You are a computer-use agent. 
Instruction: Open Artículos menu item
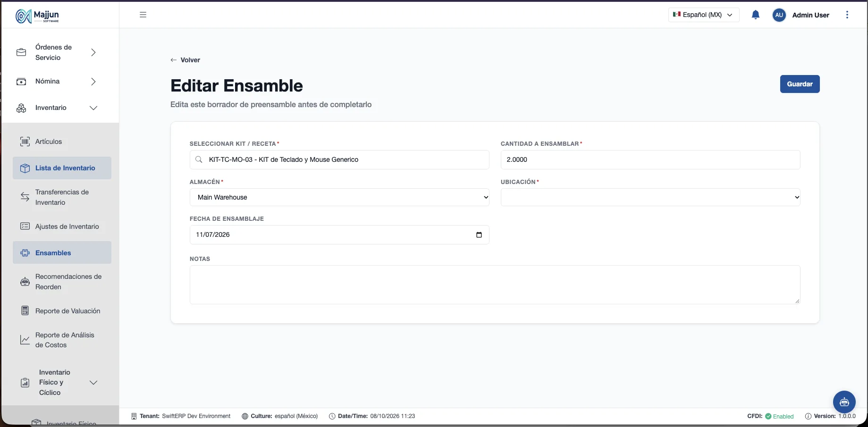[x=62, y=142]
